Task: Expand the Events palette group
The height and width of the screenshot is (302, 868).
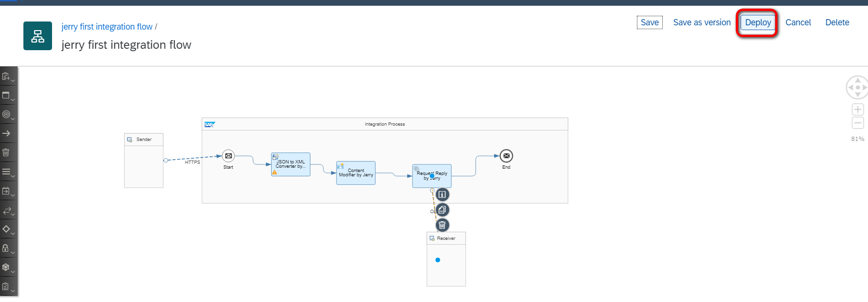Action: pyautogui.click(x=8, y=115)
